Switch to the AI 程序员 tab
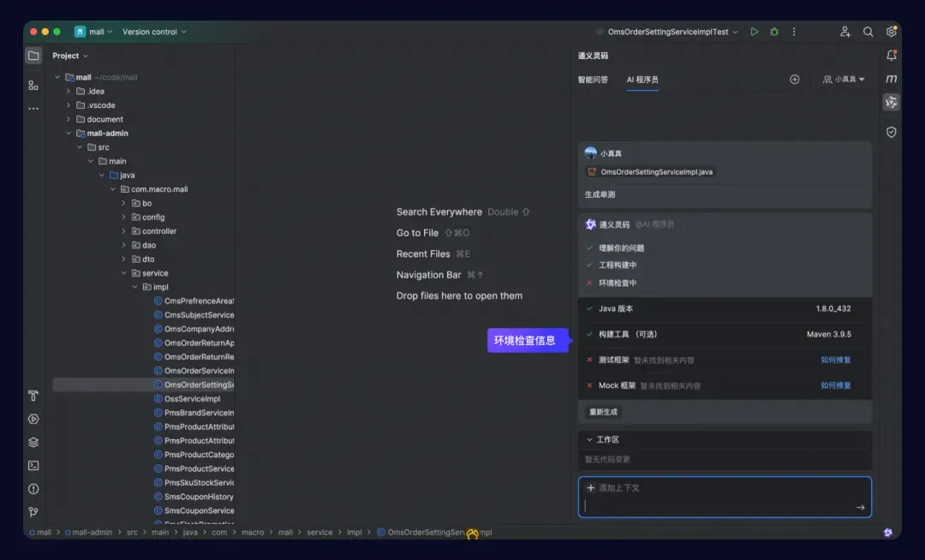Screen dimensions: 925x560 point(642,80)
